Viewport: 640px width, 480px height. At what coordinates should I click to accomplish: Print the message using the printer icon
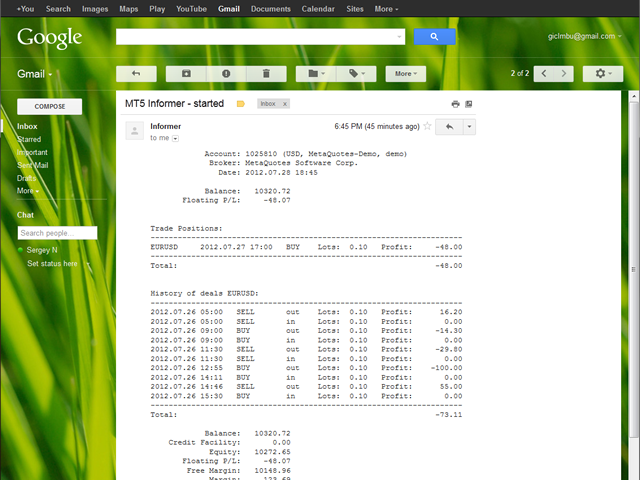[x=455, y=104]
